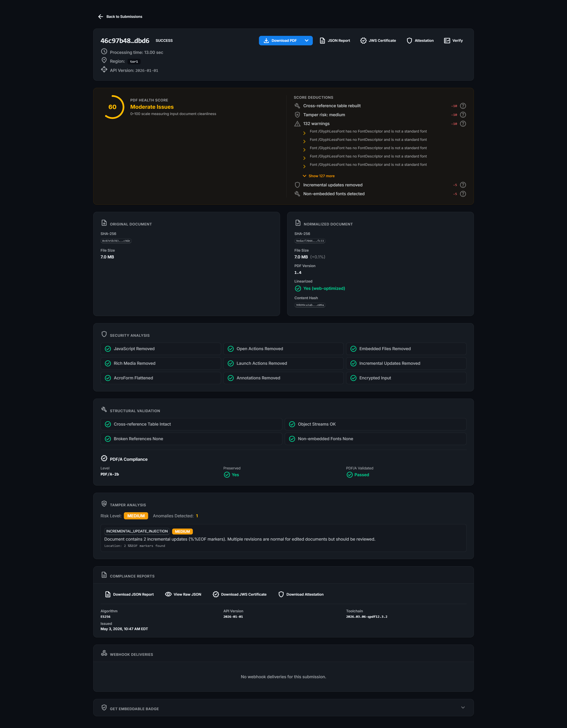Click the JavaScript Removed check icon
The height and width of the screenshot is (728, 567).
(x=108, y=349)
